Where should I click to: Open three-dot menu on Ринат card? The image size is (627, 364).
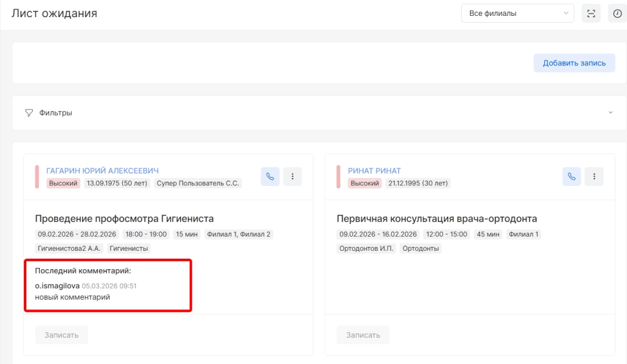coord(594,176)
